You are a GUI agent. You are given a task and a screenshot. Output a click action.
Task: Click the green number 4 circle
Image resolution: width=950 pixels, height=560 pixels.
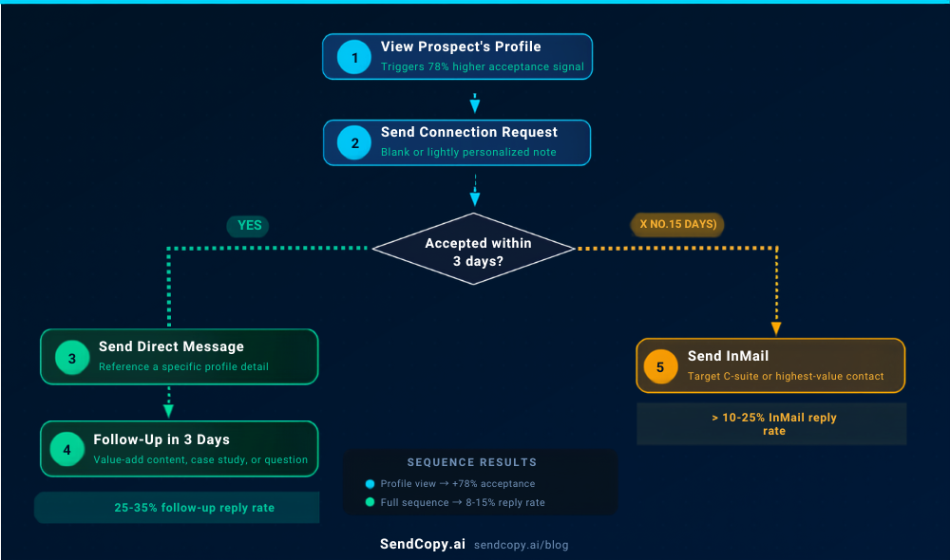pos(66,449)
